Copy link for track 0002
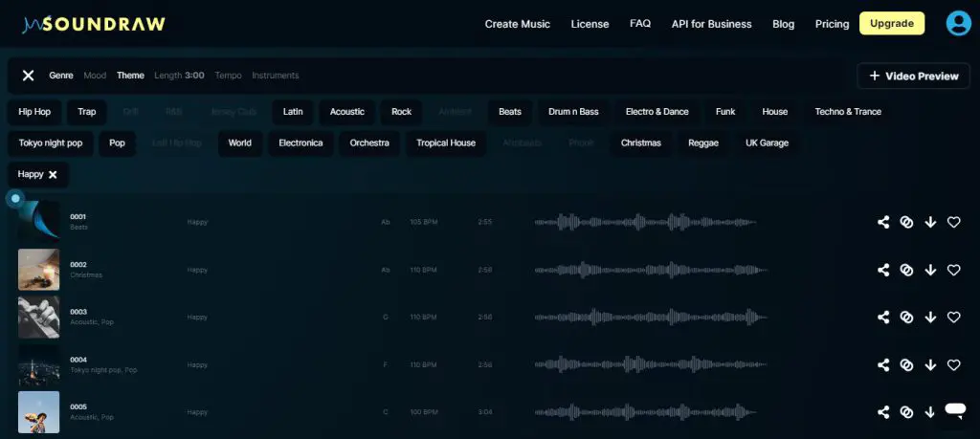Viewport: 980px width, 439px height. 906,270
